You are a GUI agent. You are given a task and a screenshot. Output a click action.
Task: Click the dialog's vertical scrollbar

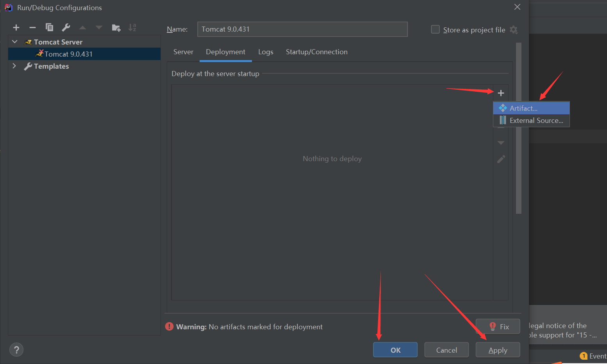click(519, 128)
